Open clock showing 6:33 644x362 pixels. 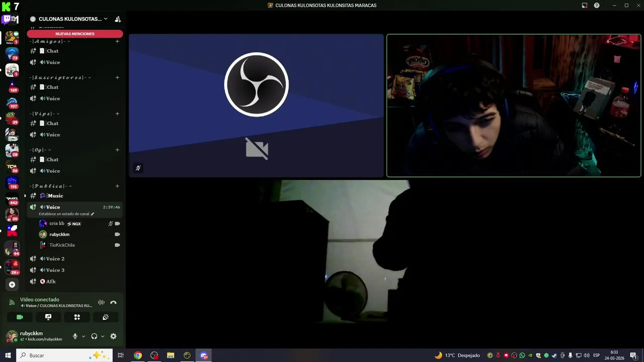click(x=614, y=355)
